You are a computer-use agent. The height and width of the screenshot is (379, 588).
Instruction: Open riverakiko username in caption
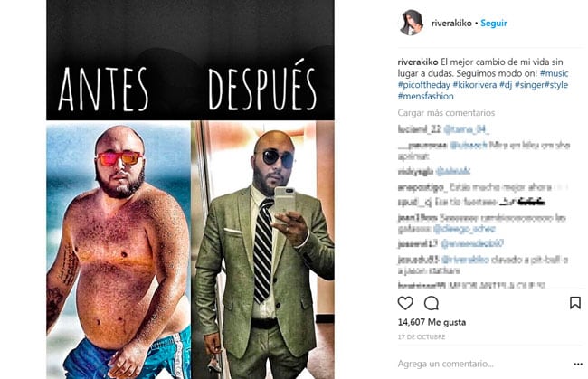pos(418,62)
